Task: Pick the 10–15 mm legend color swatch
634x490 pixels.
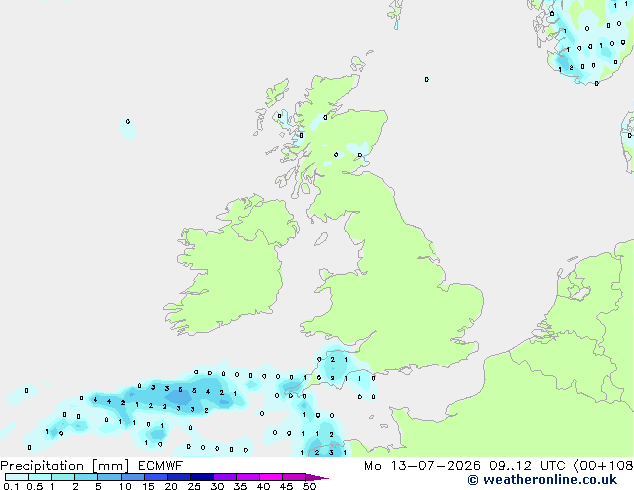Action: point(133,477)
